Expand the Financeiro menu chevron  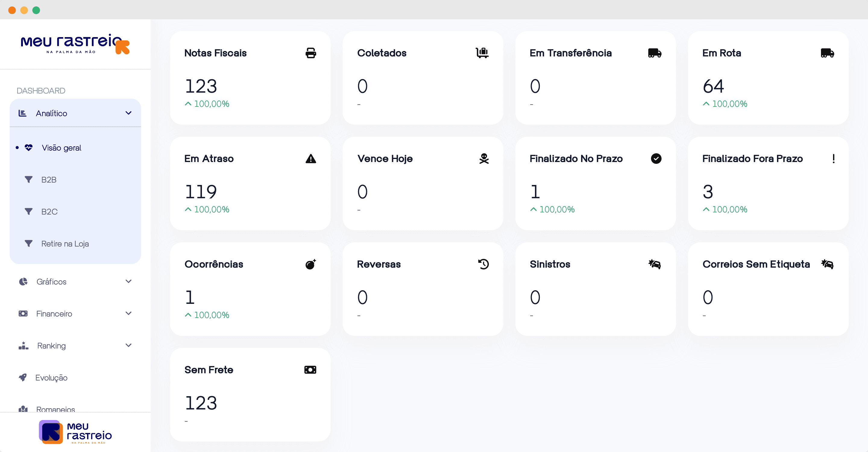[x=128, y=314]
